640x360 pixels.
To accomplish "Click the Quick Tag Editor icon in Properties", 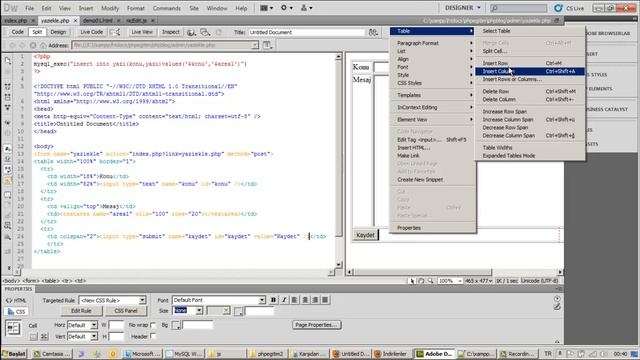I will click(557, 307).
